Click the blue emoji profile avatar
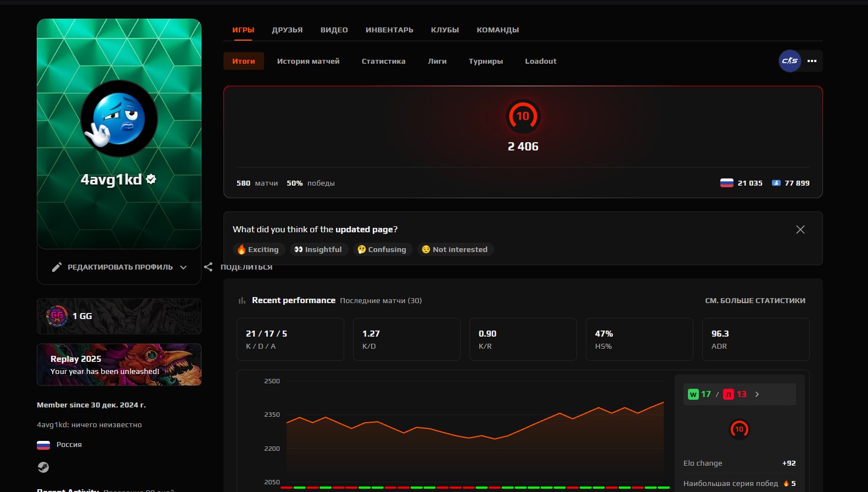 pyautogui.click(x=119, y=119)
